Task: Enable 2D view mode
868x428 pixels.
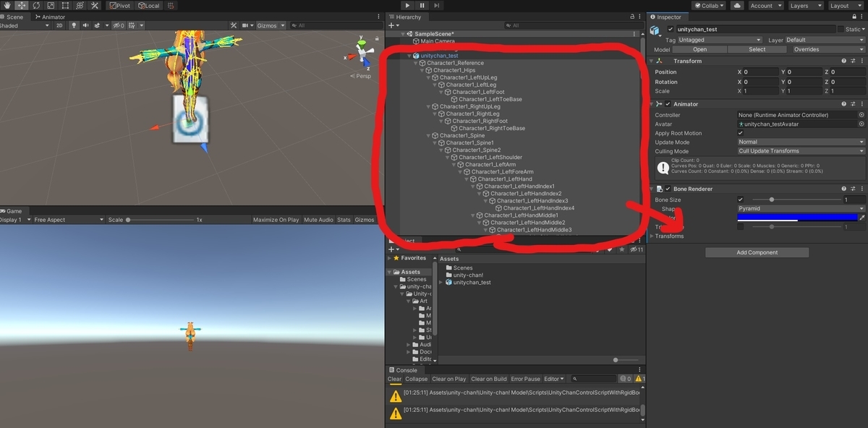Action: [58, 25]
